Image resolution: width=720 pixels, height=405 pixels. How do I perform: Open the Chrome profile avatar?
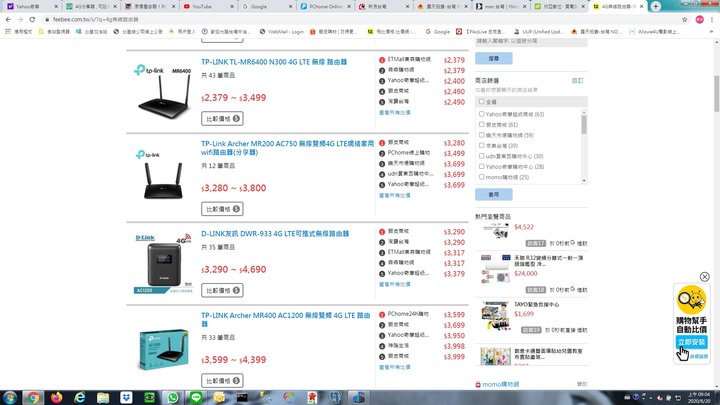pyautogui.click(x=699, y=19)
